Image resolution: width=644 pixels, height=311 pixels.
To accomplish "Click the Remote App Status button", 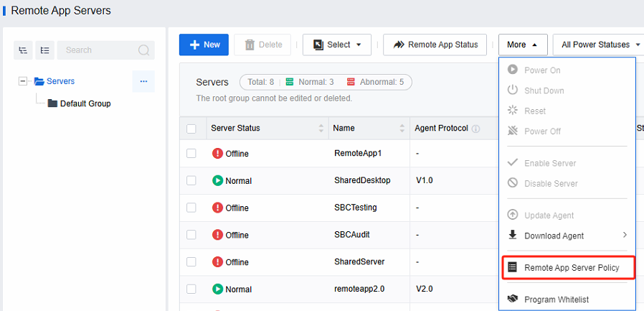I will 435,45.
